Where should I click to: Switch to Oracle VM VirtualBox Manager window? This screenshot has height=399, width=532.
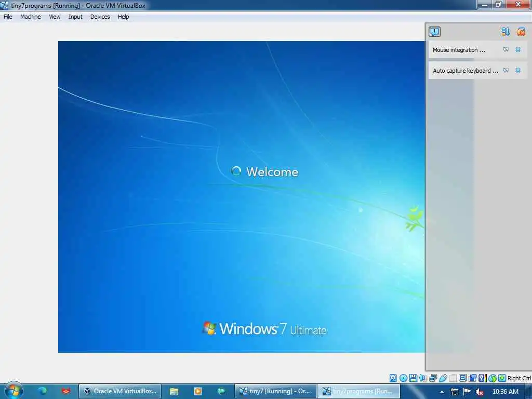[120, 391]
